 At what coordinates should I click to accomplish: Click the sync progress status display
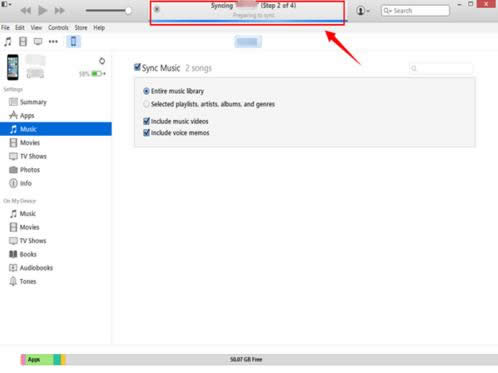click(247, 13)
